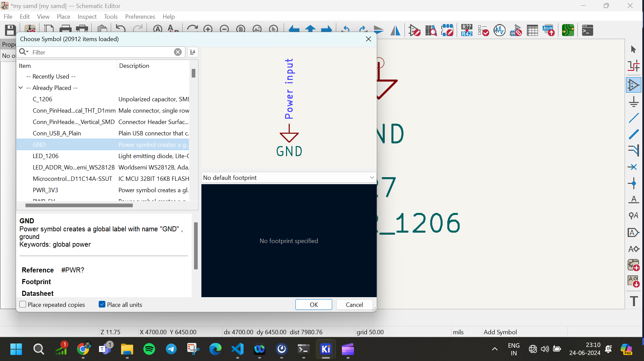
Task: Open Assign Footprints tool icon
Action: 516,30
